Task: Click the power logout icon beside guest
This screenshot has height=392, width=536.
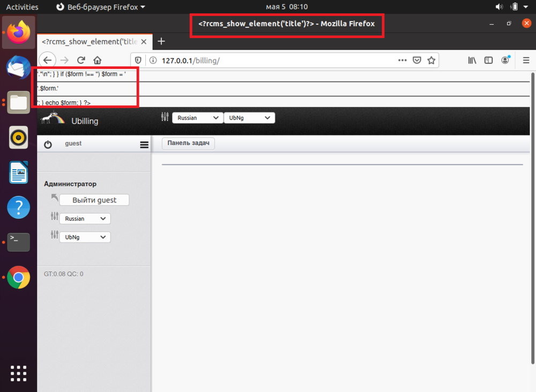Action: (48, 145)
